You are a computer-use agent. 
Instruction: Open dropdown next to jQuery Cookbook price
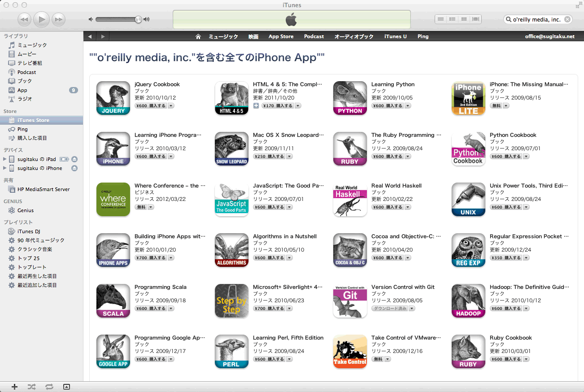tap(171, 106)
